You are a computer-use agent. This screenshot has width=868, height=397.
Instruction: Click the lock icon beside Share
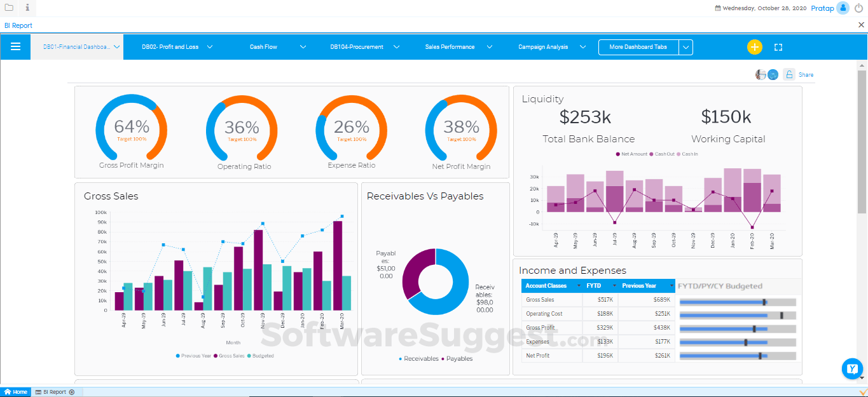click(789, 74)
